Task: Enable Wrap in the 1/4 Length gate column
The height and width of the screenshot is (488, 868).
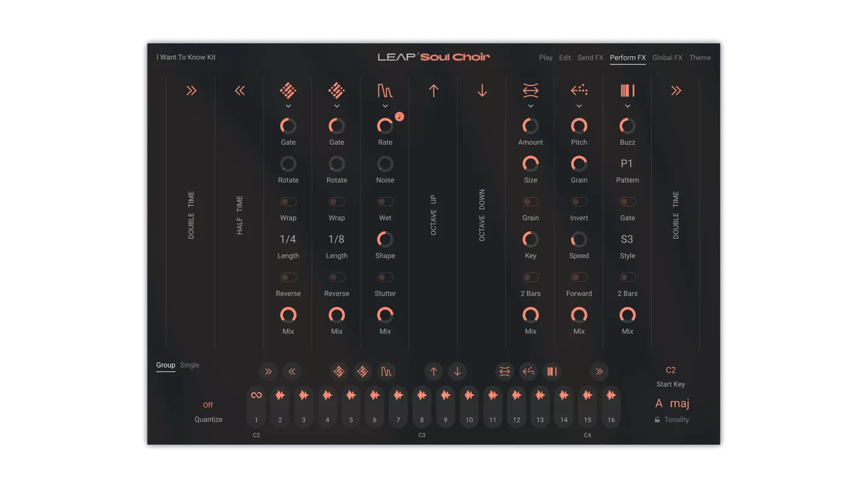Action: tap(288, 202)
